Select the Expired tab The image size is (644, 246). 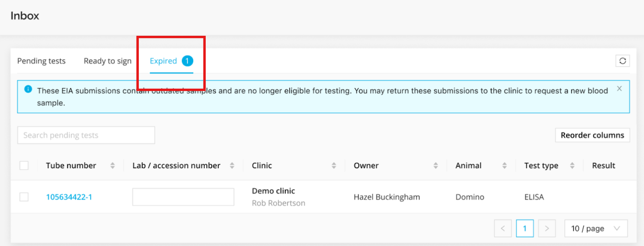(163, 61)
